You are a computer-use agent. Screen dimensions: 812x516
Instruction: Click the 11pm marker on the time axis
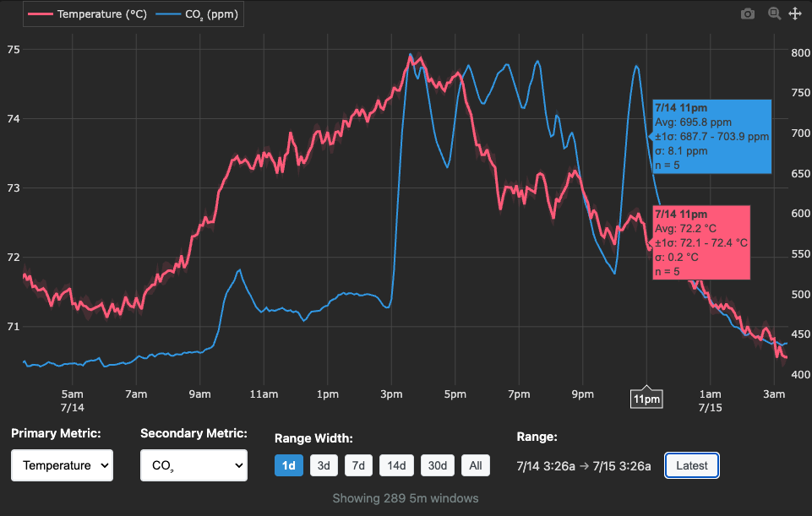click(x=646, y=397)
